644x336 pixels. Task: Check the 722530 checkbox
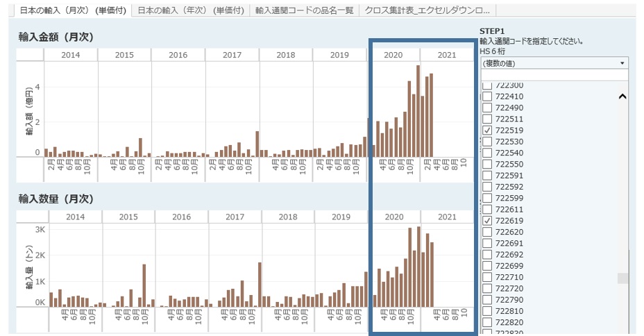487,142
